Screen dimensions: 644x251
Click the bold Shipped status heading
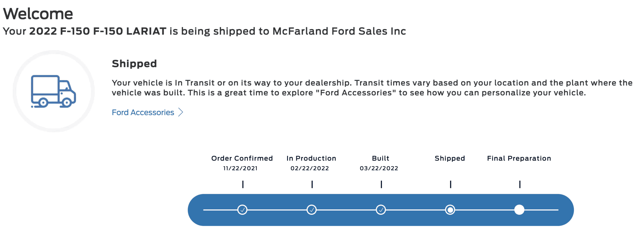(134, 64)
